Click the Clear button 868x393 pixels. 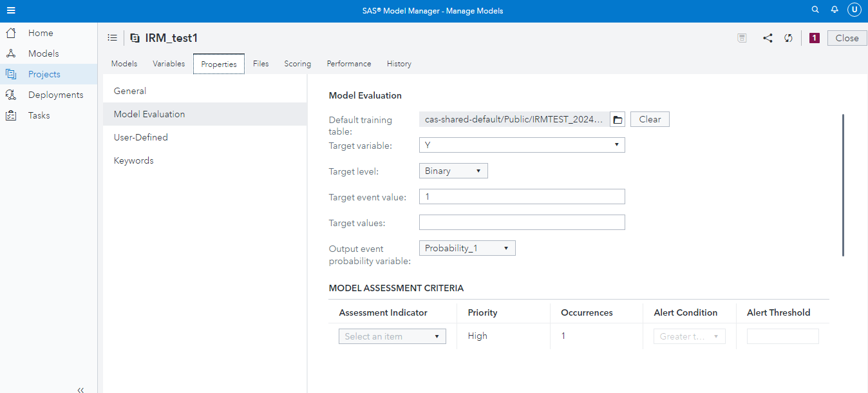(x=650, y=119)
